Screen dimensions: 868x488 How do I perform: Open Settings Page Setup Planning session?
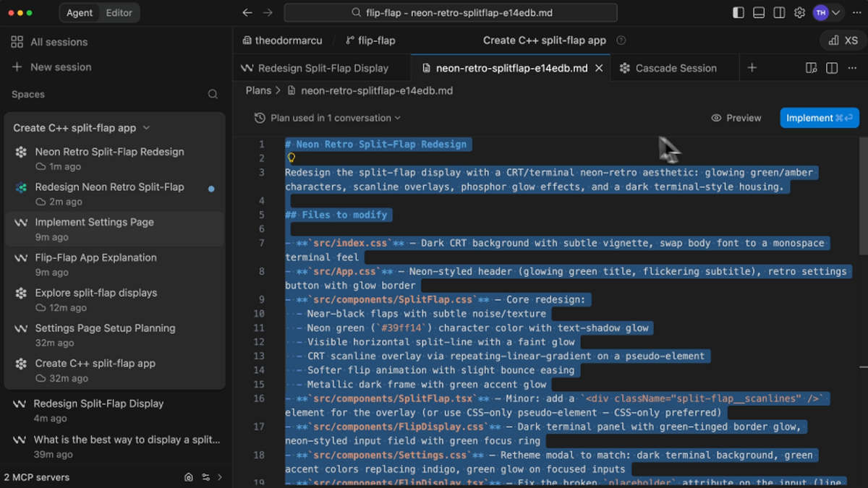coord(114,335)
